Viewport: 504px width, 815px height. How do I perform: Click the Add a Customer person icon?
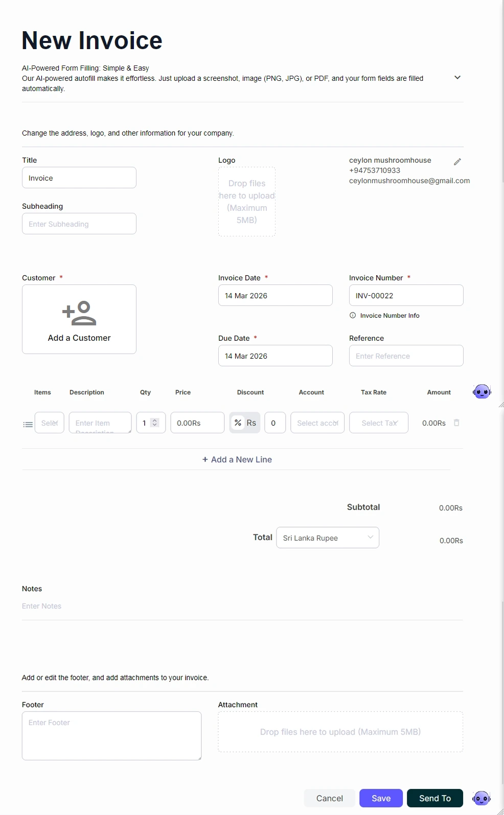[x=79, y=313]
